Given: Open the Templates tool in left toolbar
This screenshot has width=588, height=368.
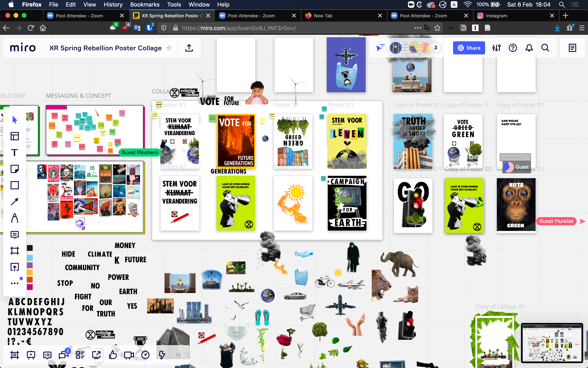Looking at the screenshot, I should [x=14, y=136].
